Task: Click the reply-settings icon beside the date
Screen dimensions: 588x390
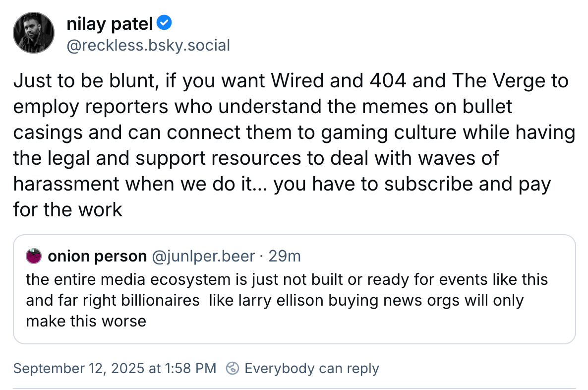Action: pyautogui.click(x=232, y=368)
